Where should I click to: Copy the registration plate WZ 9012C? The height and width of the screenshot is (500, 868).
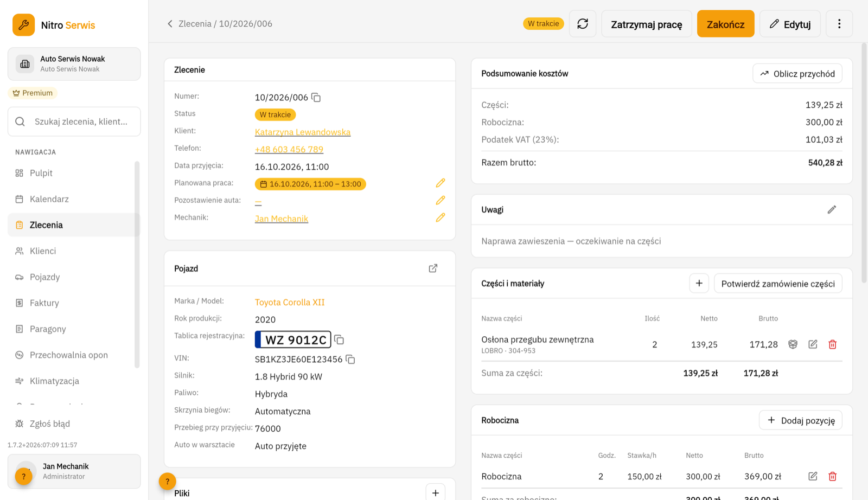click(339, 339)
